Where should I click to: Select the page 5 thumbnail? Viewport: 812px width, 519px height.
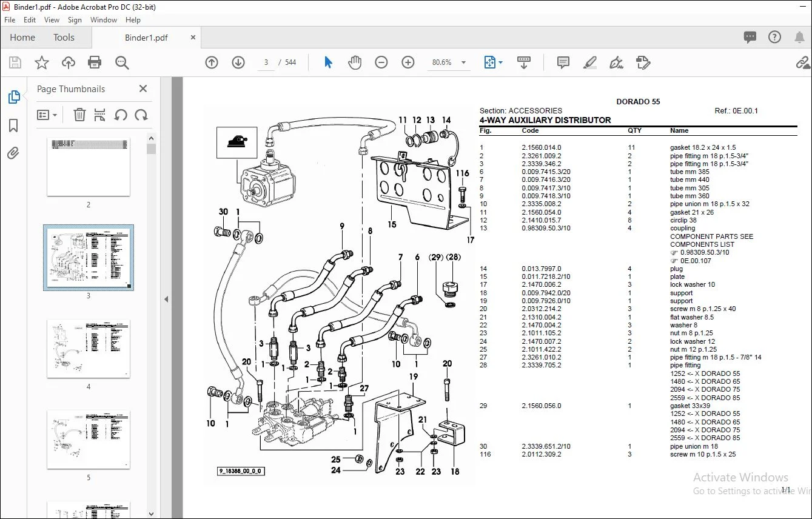[89, 440]
